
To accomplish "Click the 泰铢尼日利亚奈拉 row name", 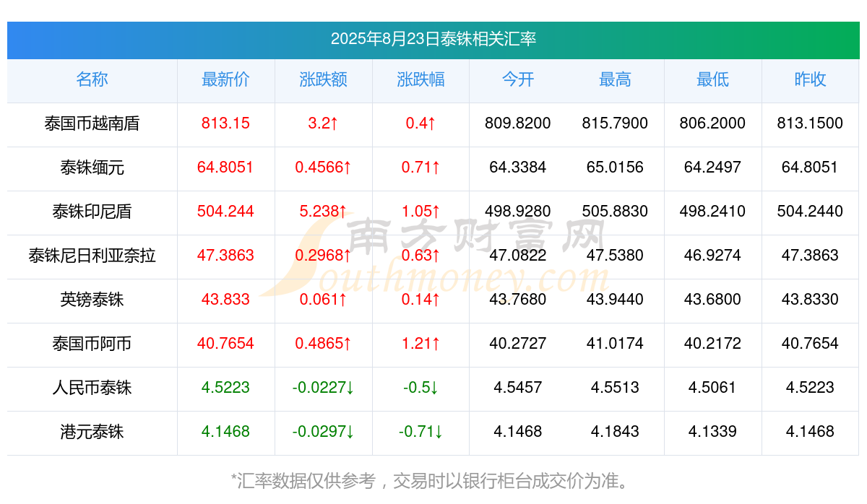I will point(92,256).
